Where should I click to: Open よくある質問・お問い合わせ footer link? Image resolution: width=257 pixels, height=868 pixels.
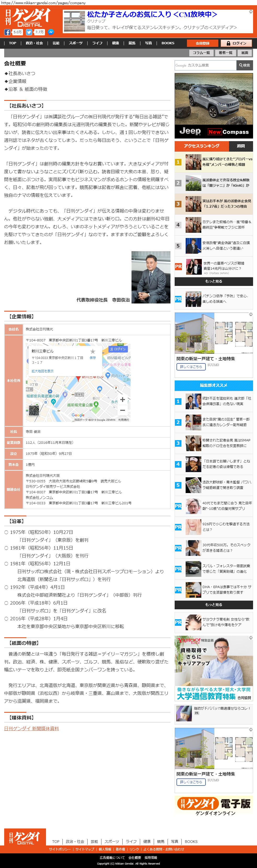tap(164, 849)
